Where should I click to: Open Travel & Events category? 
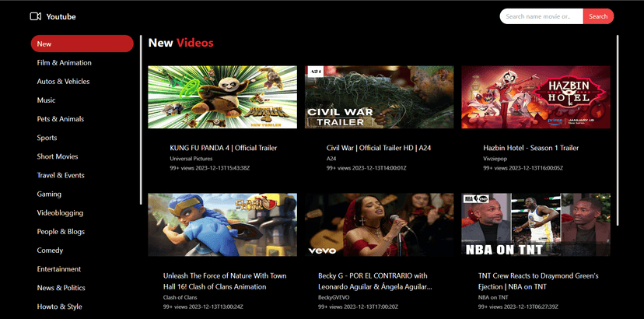point(61,175)
